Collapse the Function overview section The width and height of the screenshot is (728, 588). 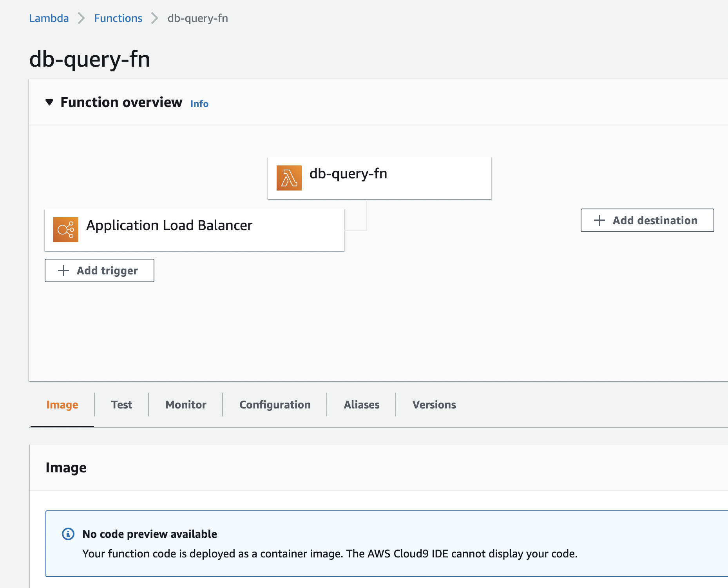click(x=49, y=103)
